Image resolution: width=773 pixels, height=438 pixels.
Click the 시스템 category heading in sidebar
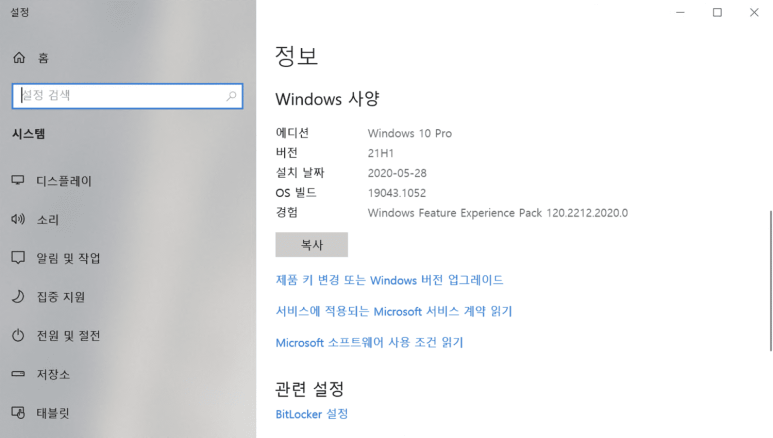click(x=29, y=134)
